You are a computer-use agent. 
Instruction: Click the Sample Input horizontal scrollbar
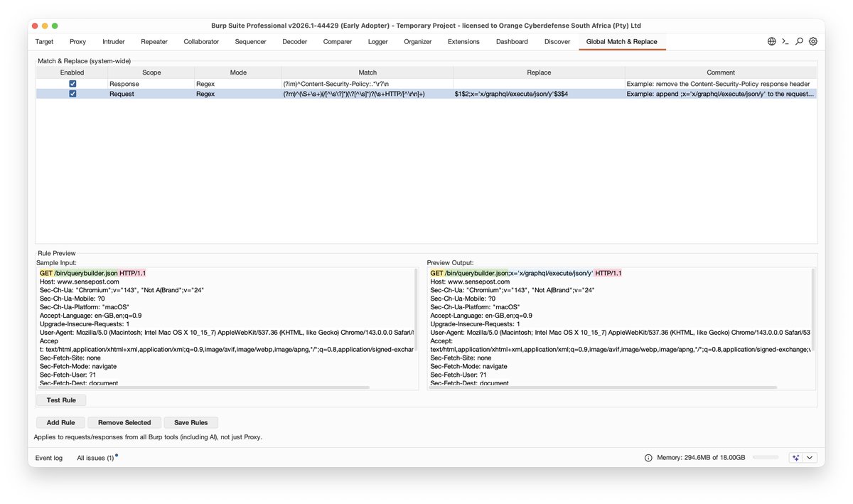205,387
